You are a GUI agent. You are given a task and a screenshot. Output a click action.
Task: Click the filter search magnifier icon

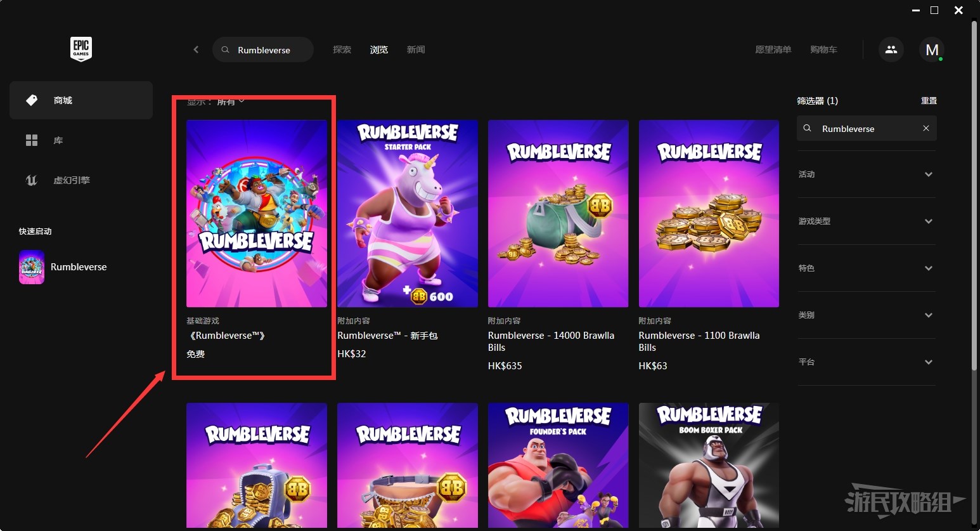(808, 128)
